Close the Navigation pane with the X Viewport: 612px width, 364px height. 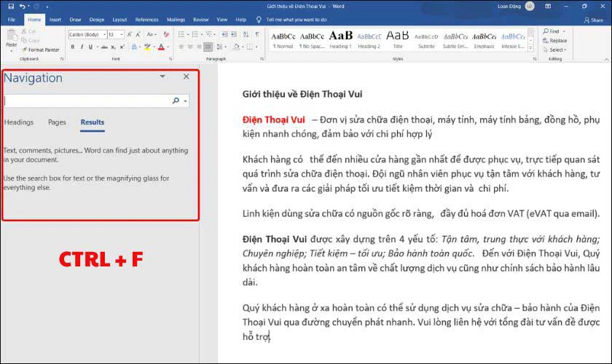(x=187, y=76)
